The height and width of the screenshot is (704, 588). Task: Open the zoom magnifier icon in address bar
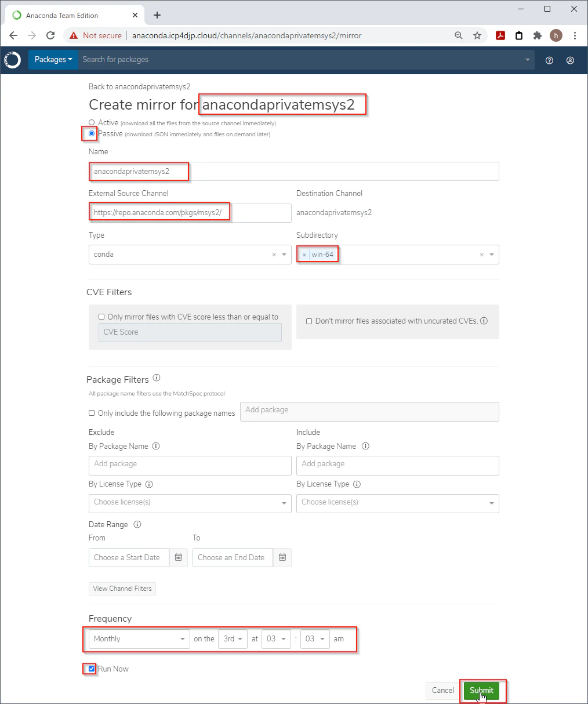(459, 35)
